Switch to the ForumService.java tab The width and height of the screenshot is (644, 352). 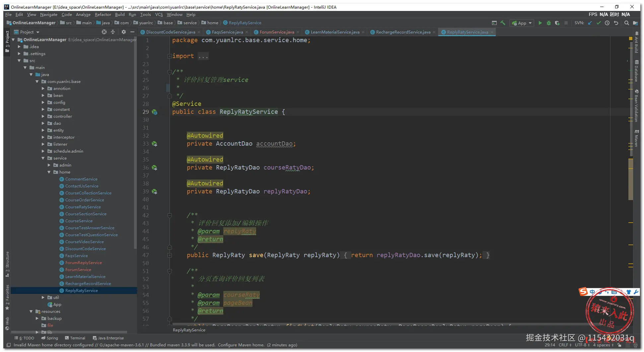(276, 32)
